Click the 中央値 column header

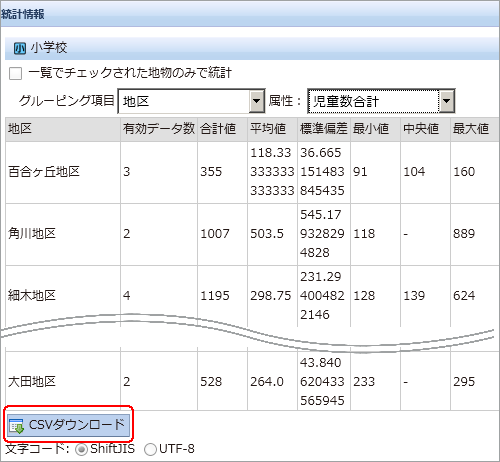click(425, 129)
